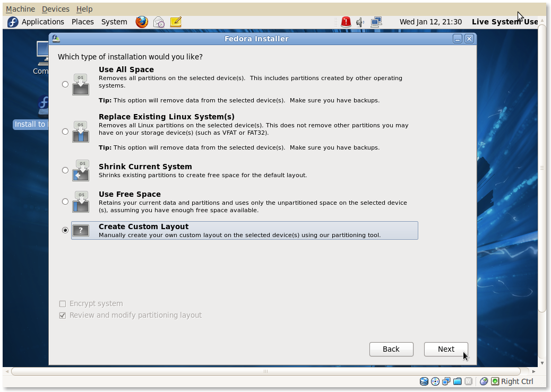Viewport: 551px width, 392px height.
Task: Open the network connection panel icon
Action: click(376, 22)
